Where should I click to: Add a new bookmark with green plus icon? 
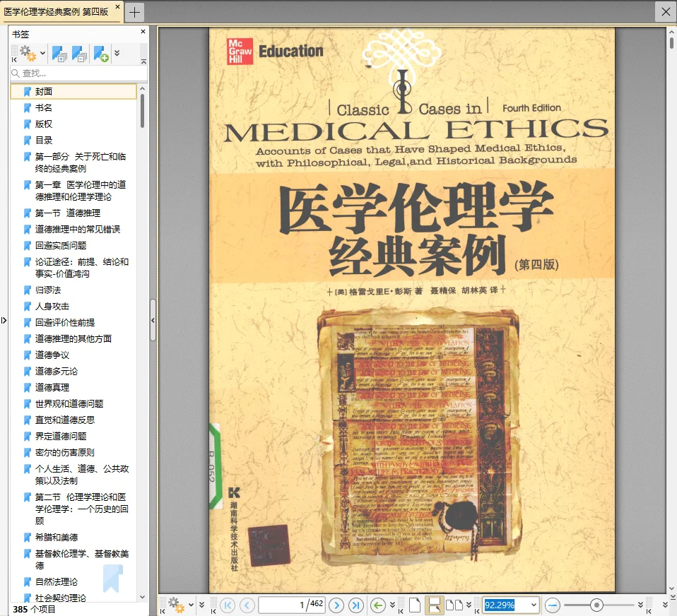pos(101,54)
